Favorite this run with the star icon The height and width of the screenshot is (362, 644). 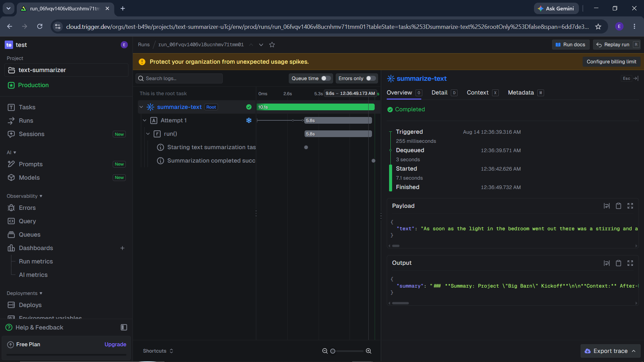pos(272,45)
